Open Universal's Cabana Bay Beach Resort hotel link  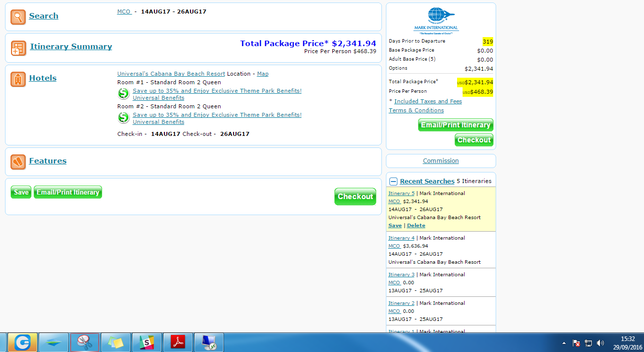click(x=171, y=74)
